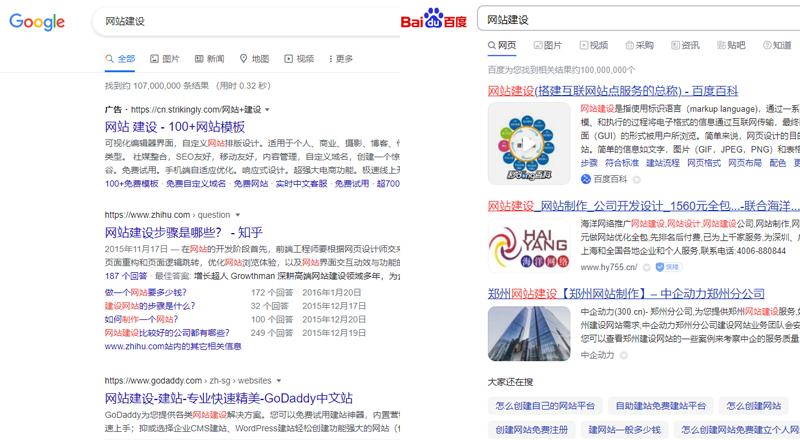
Task: Click 实时中文客服 sitelink
Action: pyautogui.click(x=302, y=184)
